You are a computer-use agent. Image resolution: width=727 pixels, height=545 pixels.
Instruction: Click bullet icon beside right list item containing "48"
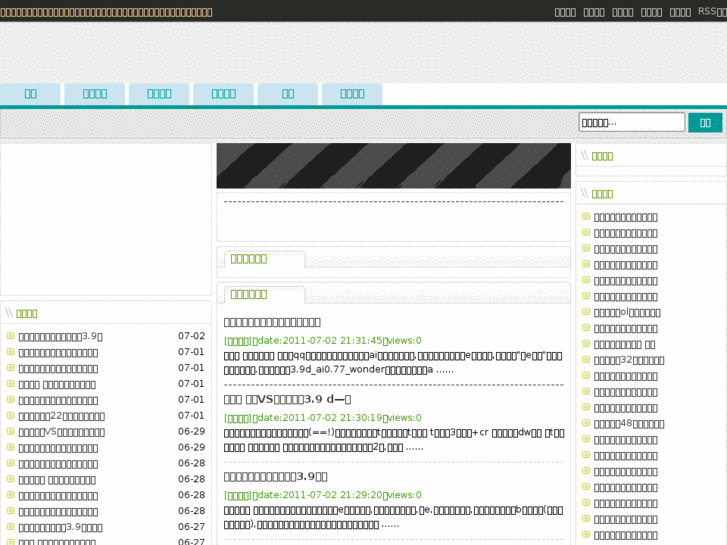(586, 424)
